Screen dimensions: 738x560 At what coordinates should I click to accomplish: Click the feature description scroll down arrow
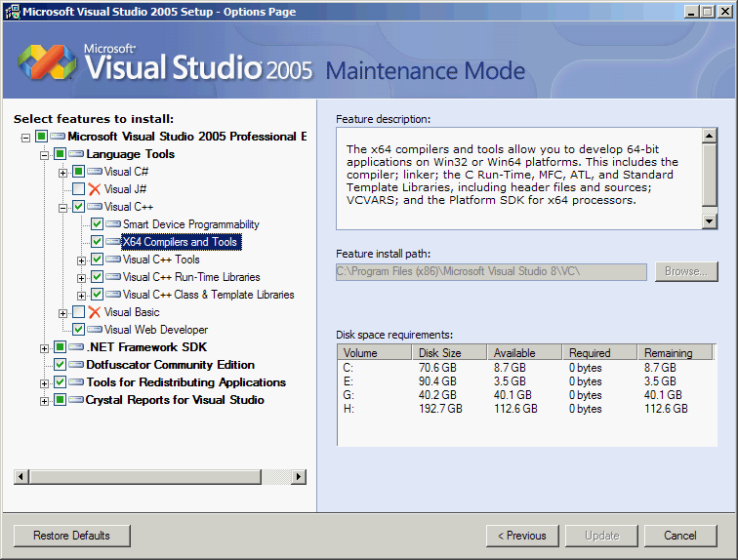tap(710, 221)
